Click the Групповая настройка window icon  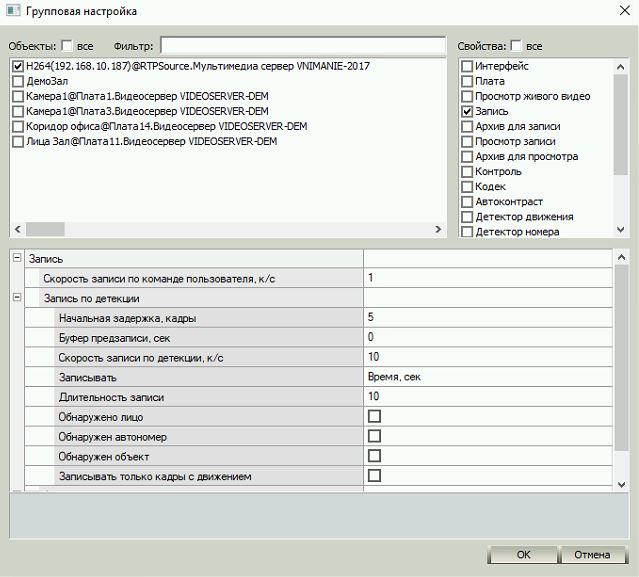13,10
